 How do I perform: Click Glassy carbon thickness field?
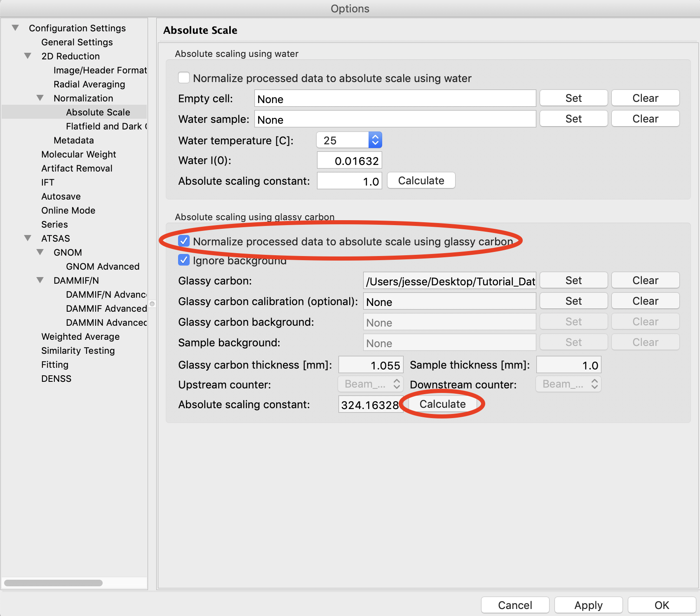click(371, 365)
